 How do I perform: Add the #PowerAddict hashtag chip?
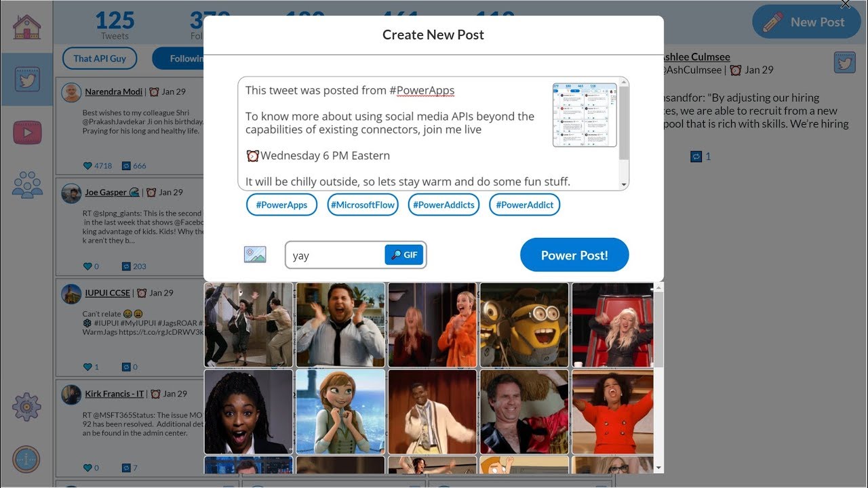pos(524,205)
